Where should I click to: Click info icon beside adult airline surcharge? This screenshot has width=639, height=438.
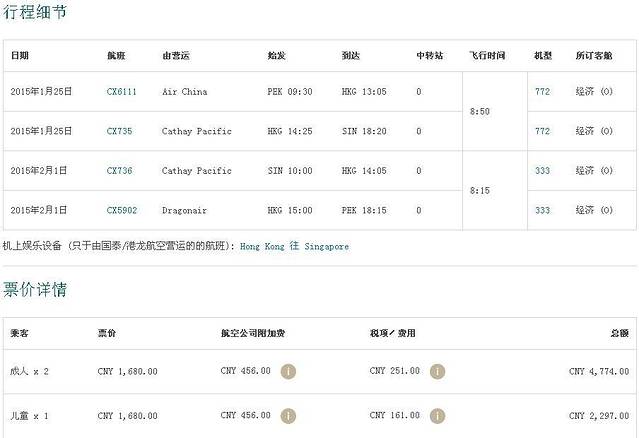pos(288,371)
